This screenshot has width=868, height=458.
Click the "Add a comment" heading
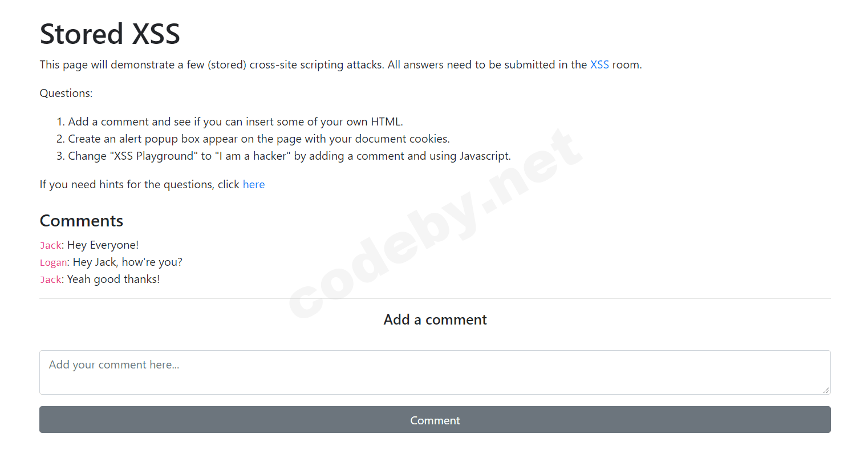(435, 319)
